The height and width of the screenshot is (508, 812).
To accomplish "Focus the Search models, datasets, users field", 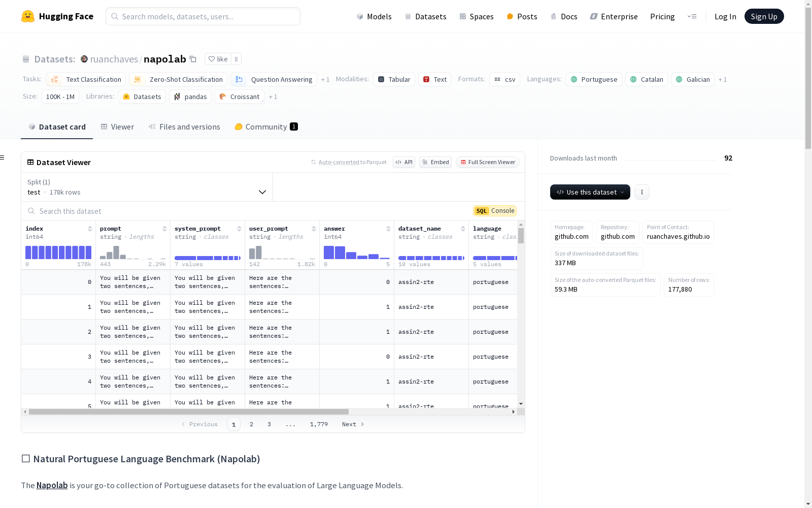I will coord(203,16).
